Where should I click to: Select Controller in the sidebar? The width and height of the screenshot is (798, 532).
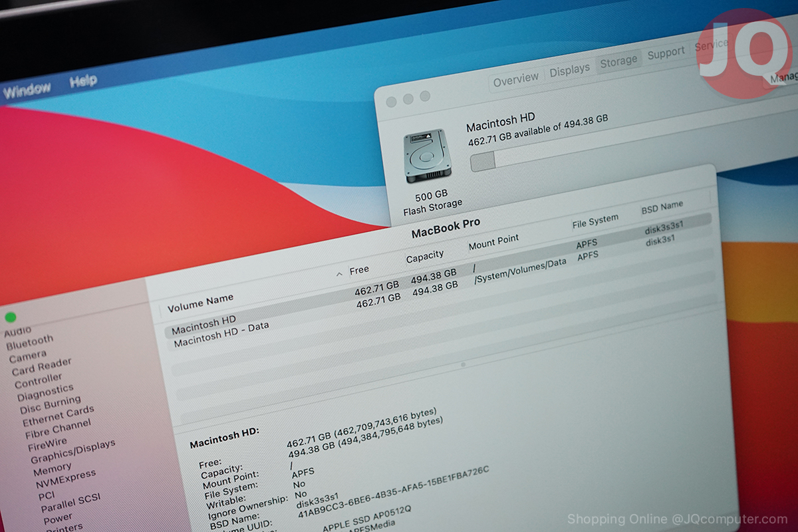[x=39, y=381]
